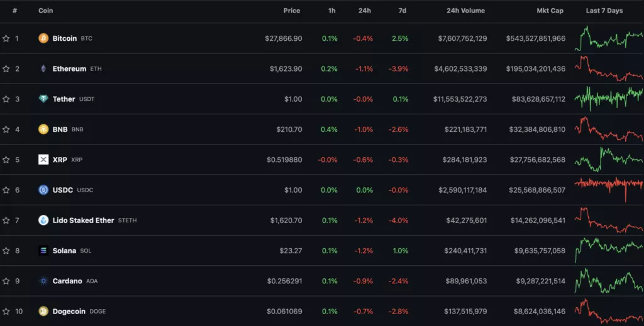Sort by the 24h change header

(365, 11)
